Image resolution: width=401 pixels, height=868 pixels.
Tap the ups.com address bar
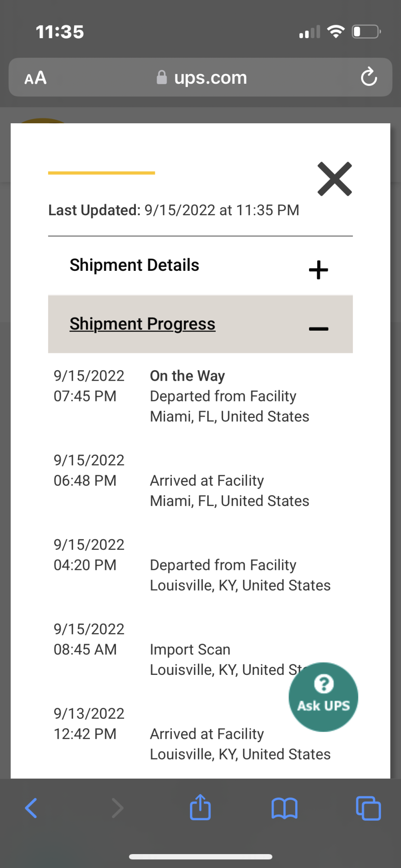click(200, 77)
